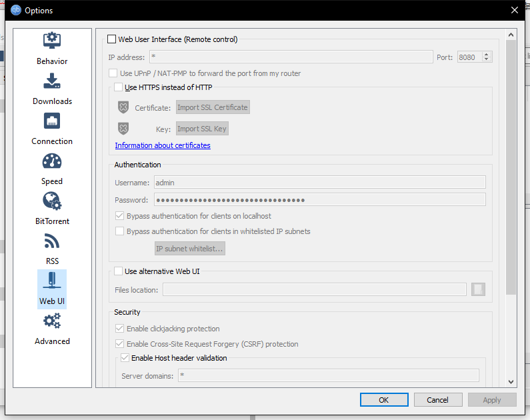Click the qBittorrent logo in the title bar

tap(16, 10)
